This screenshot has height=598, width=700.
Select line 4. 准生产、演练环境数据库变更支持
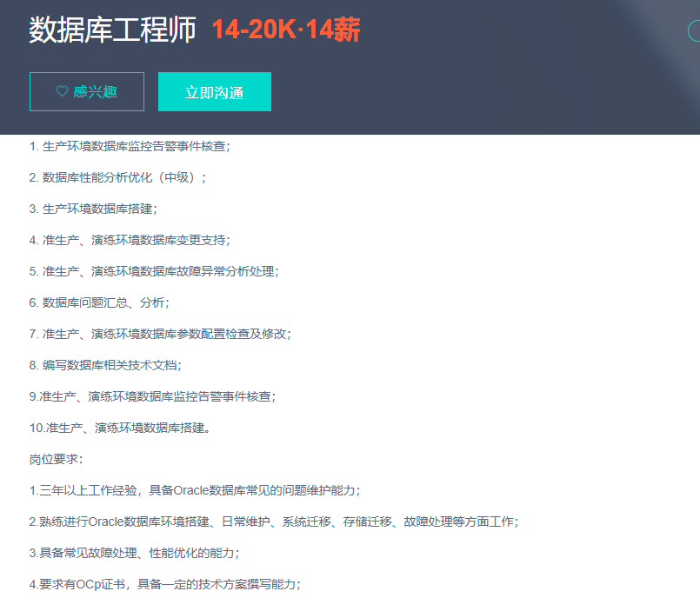pyautogui.click(x=130, y=240)
